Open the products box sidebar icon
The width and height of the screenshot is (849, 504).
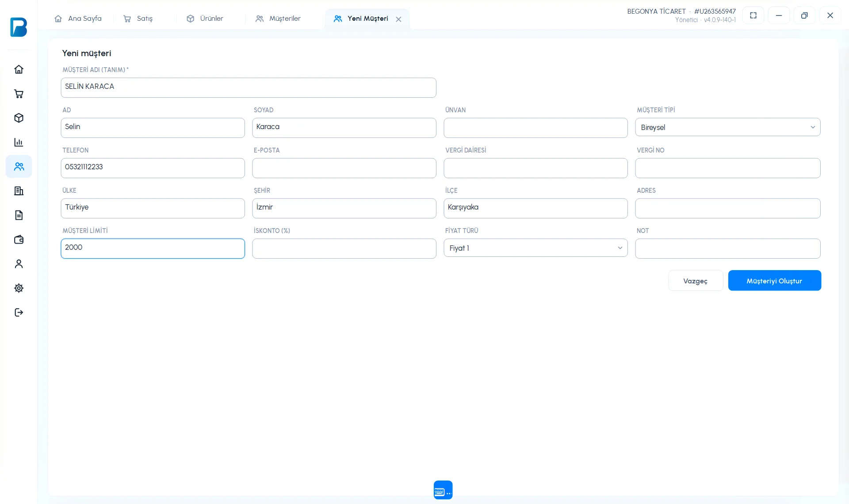(x=19, y=118)
